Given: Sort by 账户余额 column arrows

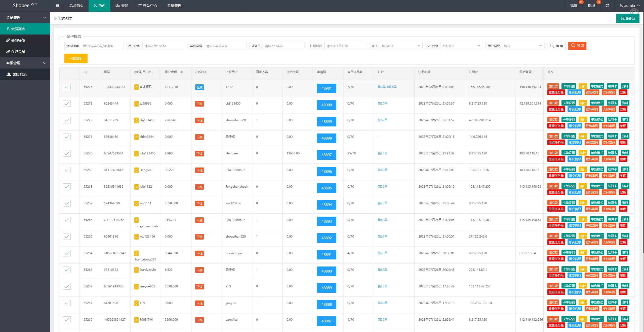Looking at the screenshot, I should (182, 72).
